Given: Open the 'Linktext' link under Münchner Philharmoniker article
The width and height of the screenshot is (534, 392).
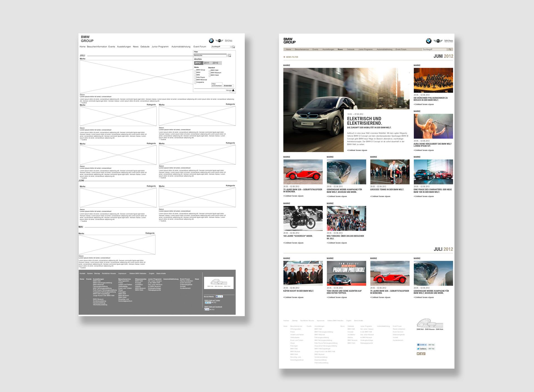Looking at the screenshot, I should 424,104.
